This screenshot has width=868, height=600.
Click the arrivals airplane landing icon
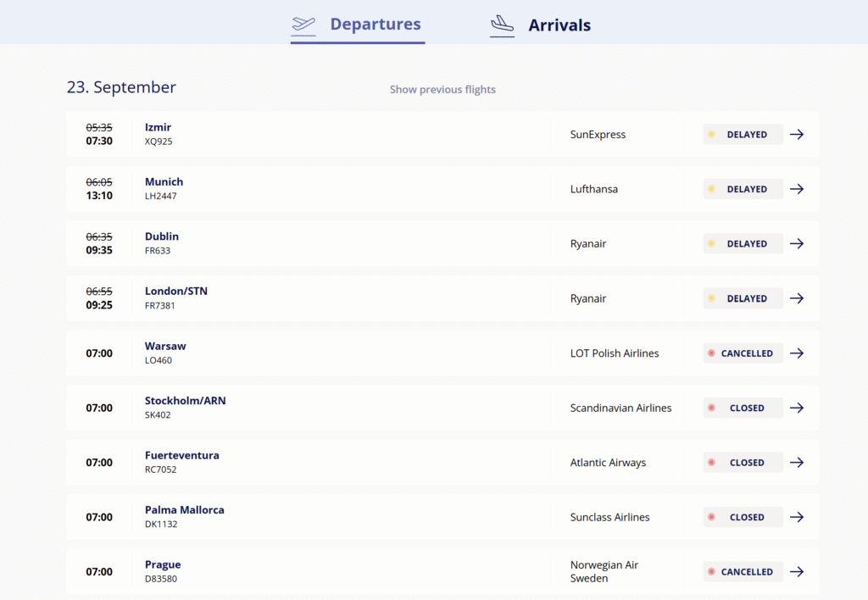click(503, 25)
